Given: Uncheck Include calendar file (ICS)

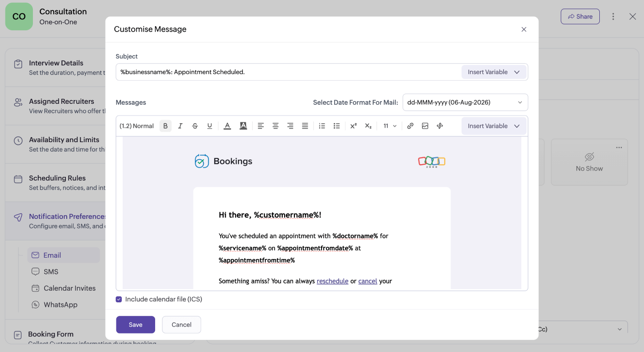Looking at the screenshot, I should point(119,299).
